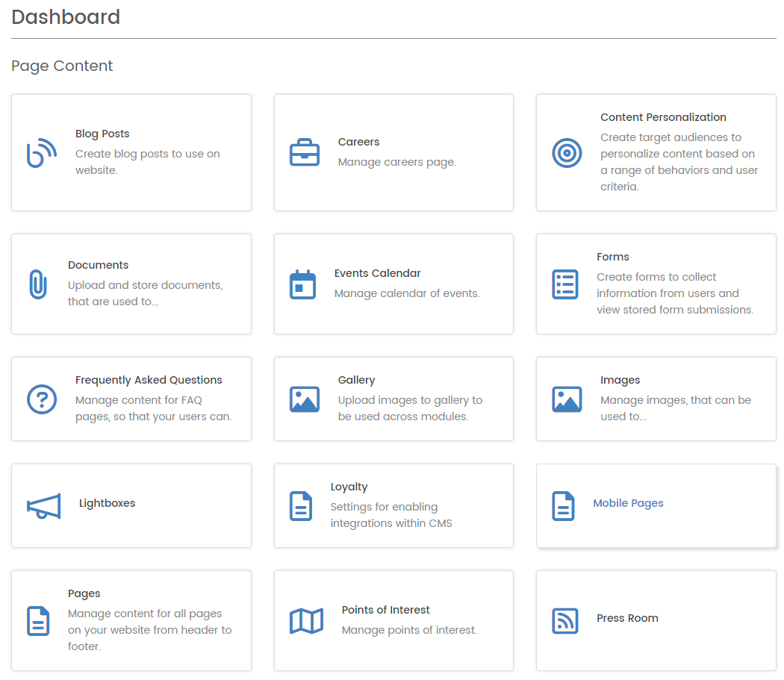Click the Dashboard heading

point(66,17)
